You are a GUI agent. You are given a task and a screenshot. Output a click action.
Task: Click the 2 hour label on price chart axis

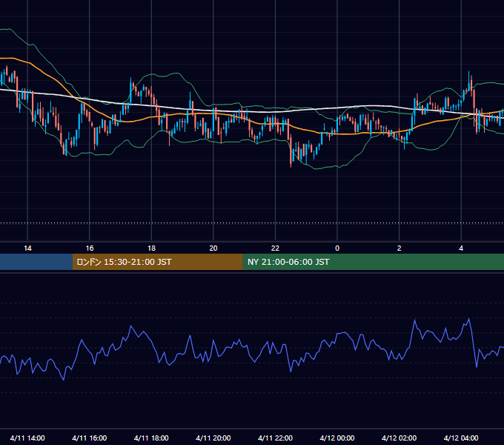pos(399,248)
